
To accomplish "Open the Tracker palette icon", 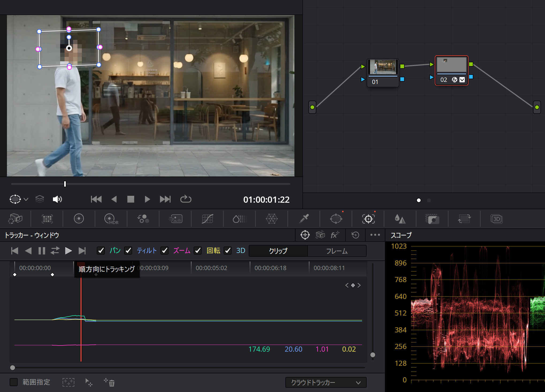I will [368, 219].
